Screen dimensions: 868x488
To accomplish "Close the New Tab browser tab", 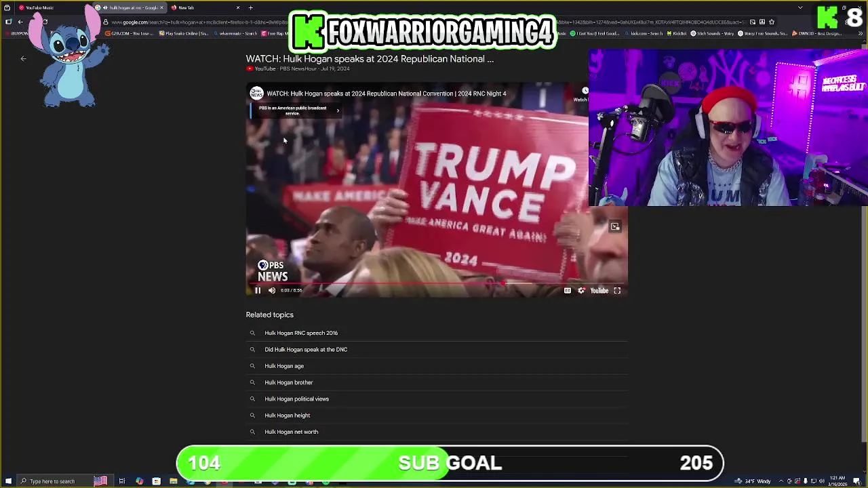I will (x=238, y=7).
